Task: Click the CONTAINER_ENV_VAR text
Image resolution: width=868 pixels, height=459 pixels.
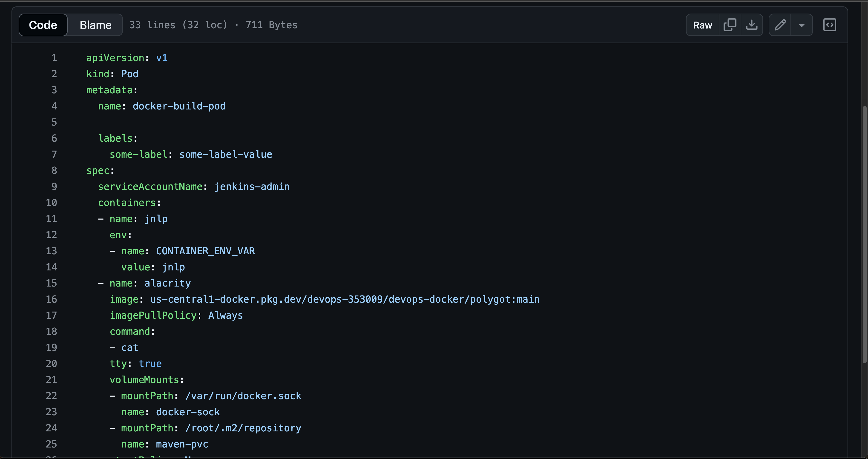Action: [205, 251]
